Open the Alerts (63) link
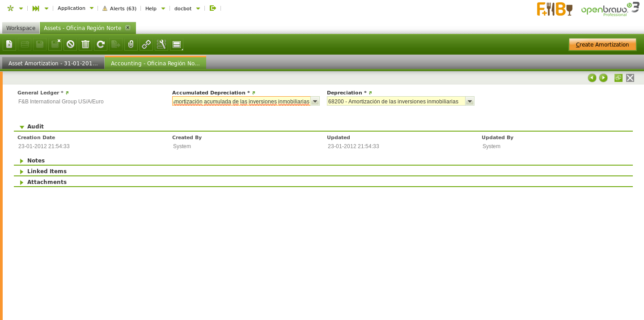The image size is (644, 320). point(119,9)
